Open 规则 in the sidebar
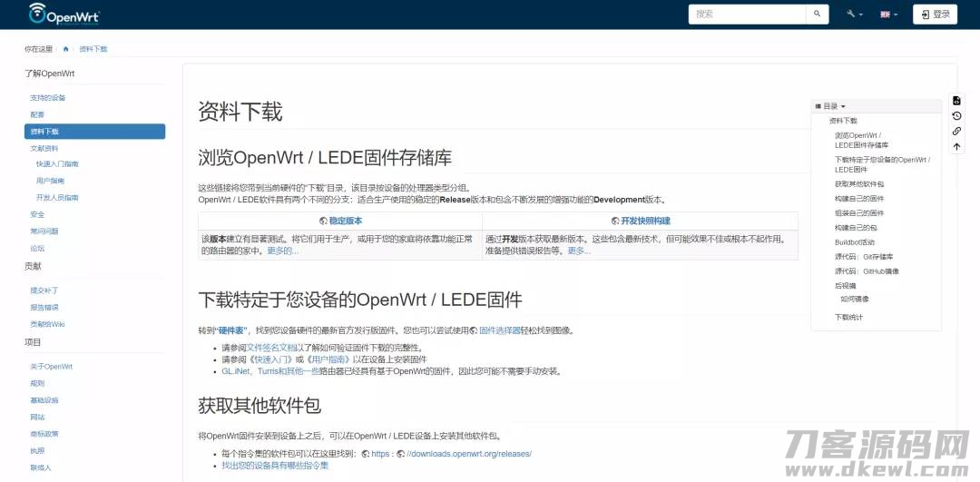The image size is (980, 482). pos(37,383)
